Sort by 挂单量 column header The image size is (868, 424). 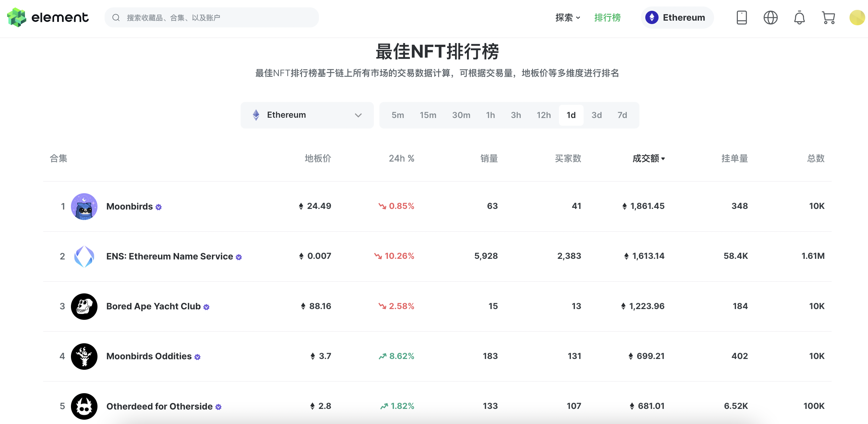(734, 158)
